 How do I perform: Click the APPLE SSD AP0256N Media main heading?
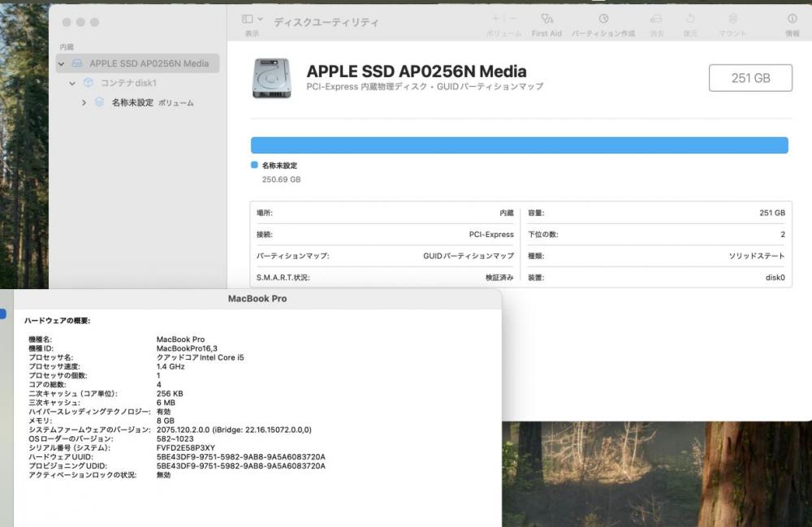tap(417, 71)
